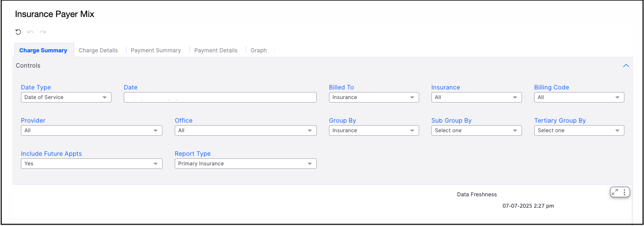Open the Payment Summary tab
The height and width of the screenshot is (226, 644).
[156, 50]
